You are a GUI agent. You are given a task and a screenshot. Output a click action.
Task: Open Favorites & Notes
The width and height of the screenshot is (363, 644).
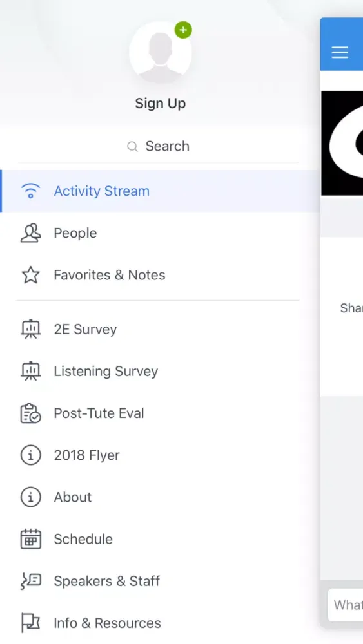(160, 275)
